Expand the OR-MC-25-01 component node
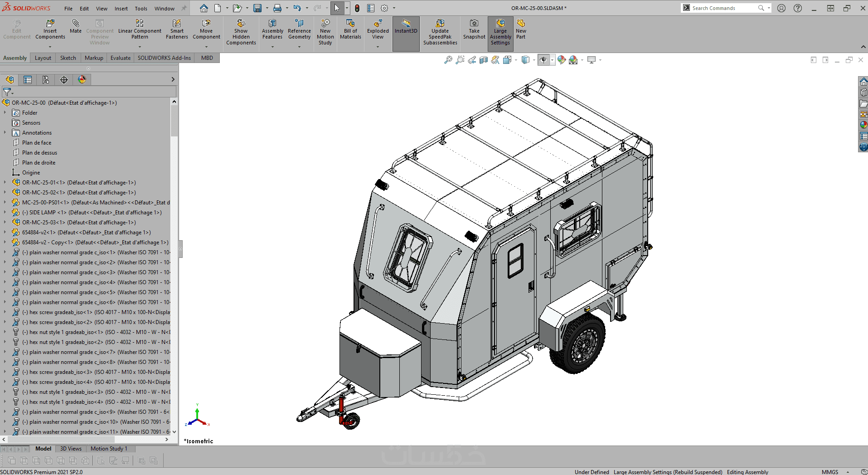The width and height of the screenshot is (868, 475). click(5, 183)
